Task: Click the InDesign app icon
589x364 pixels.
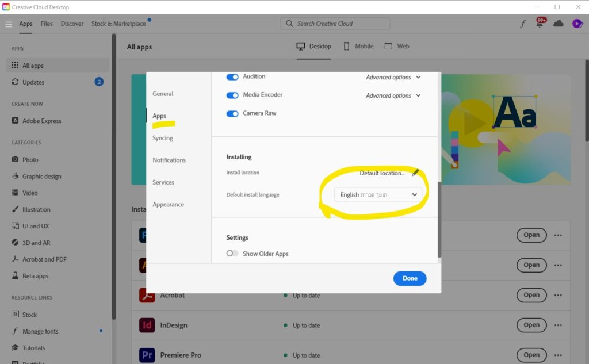Action: (147, 325)
